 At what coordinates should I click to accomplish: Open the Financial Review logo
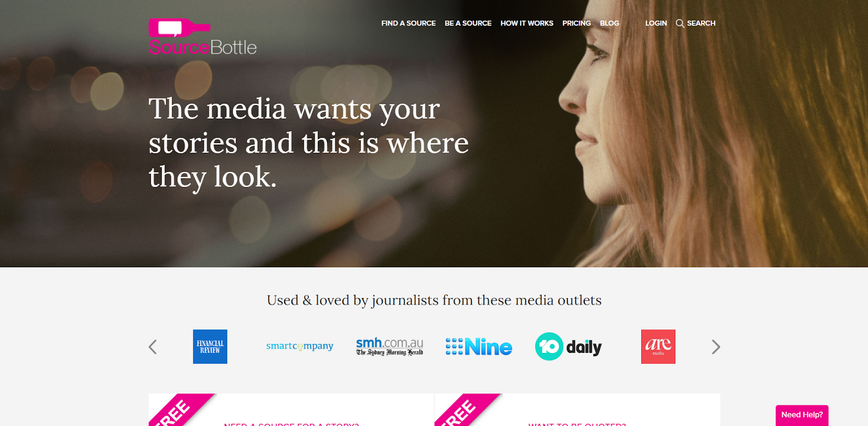tap(210, 346)
